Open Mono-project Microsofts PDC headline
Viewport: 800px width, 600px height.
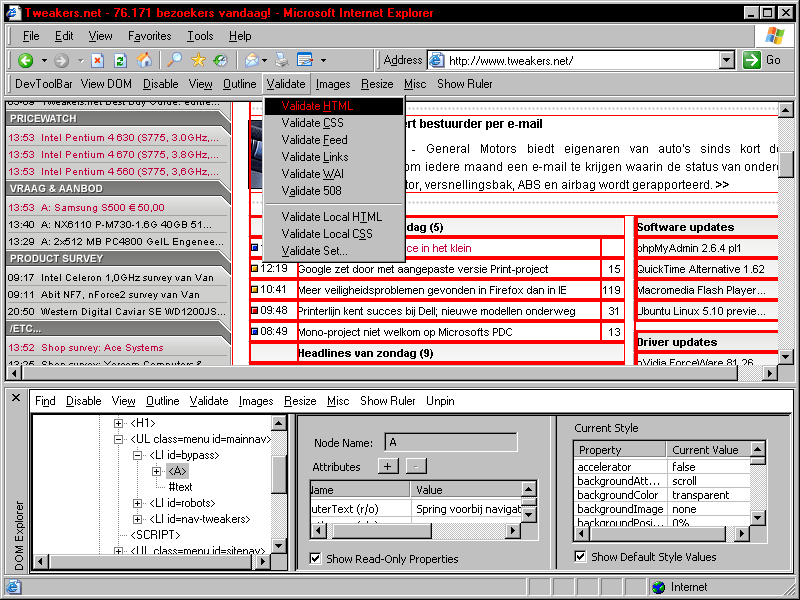405,332
